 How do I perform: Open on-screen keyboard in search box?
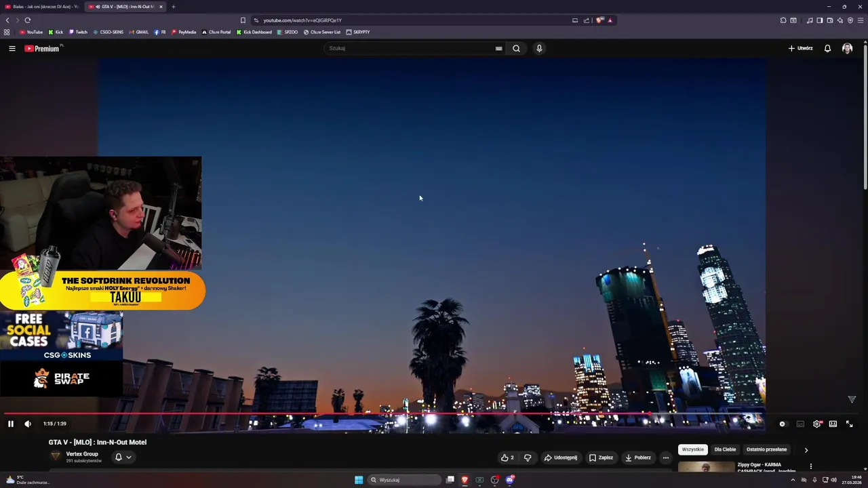pyautogui.click(x=498, y=48)
